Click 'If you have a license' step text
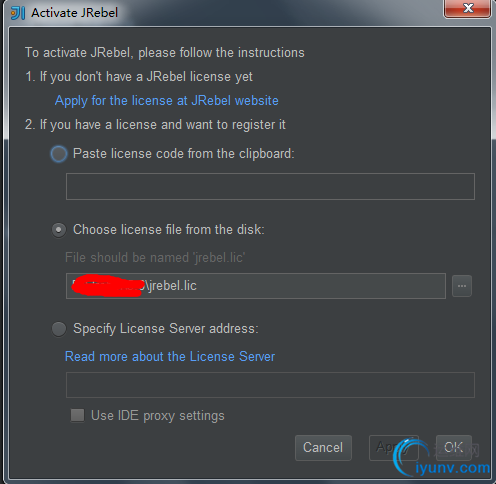The width and height of the screenshot is (496, 484). tap(155, 125)
